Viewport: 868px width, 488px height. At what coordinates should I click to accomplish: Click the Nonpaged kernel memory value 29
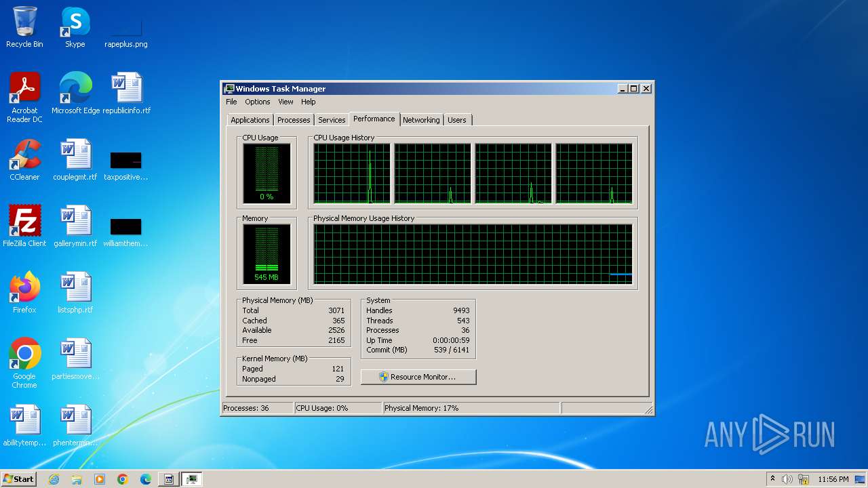[340, 379]
